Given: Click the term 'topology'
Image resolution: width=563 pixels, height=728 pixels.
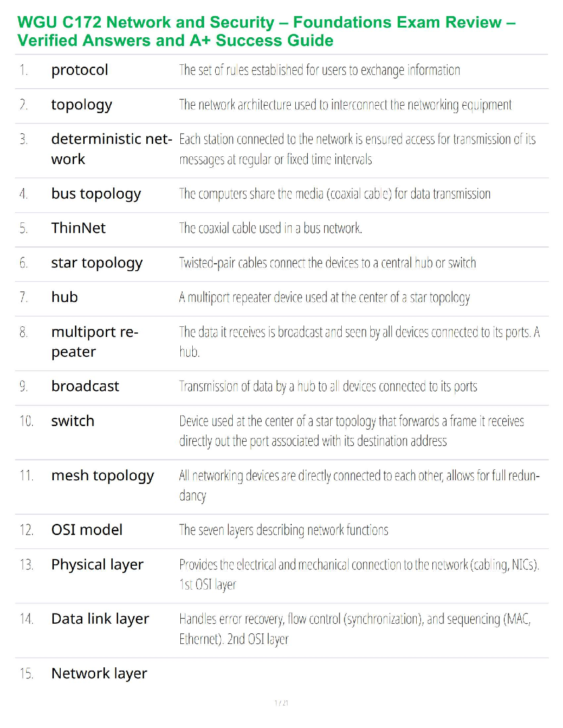Looking at the screenshot, I should tap(81, 105).
